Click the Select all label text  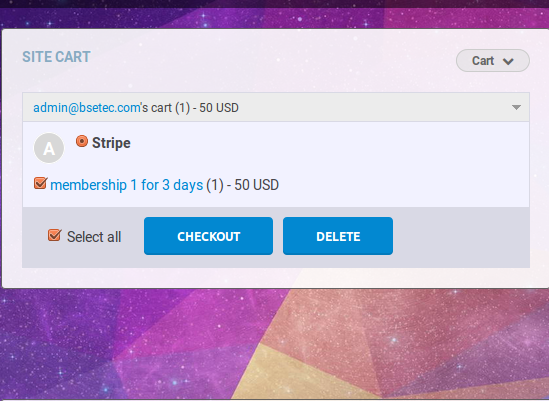pos(94,237)
